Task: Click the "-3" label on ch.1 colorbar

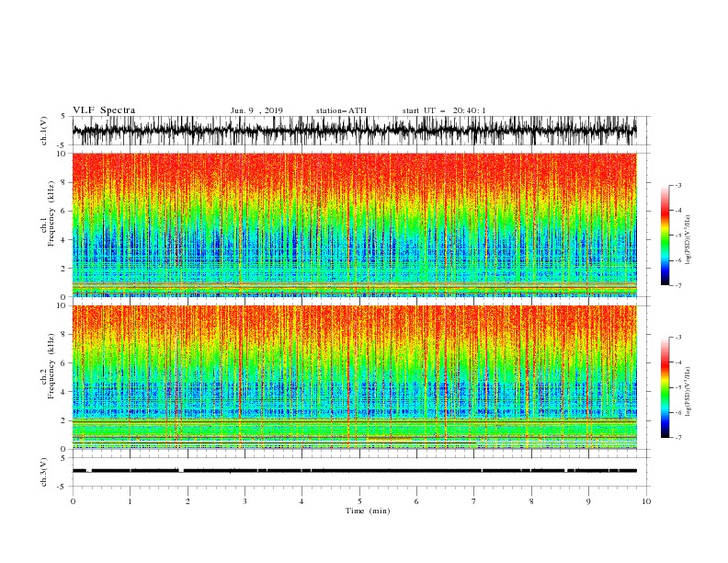Action: click(x=677, y=185)
